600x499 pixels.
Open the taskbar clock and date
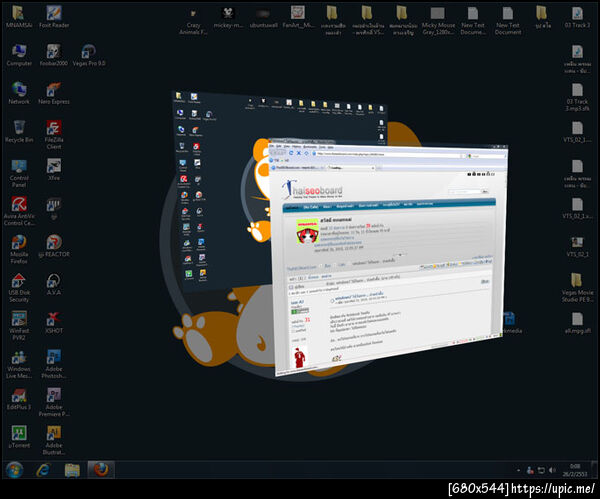[x=575, y=470]
